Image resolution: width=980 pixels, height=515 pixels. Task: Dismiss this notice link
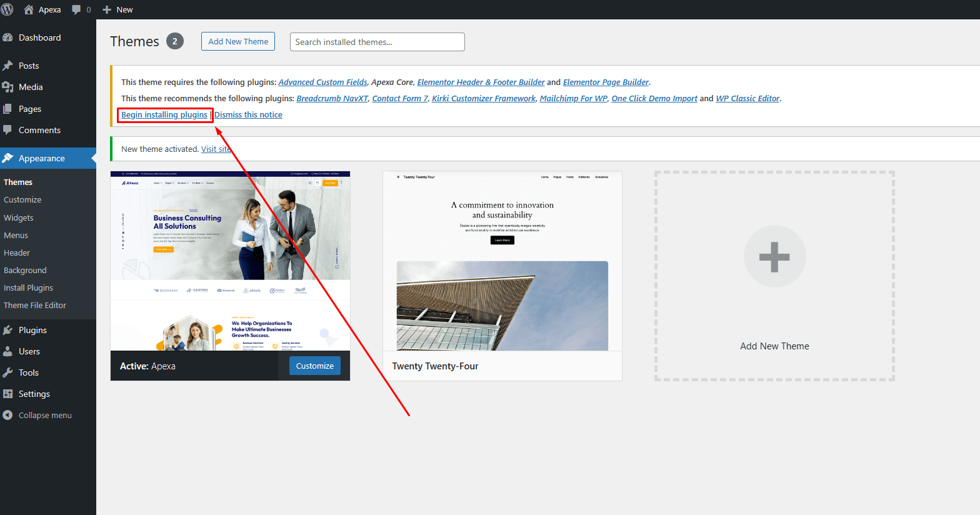[248, 114]
